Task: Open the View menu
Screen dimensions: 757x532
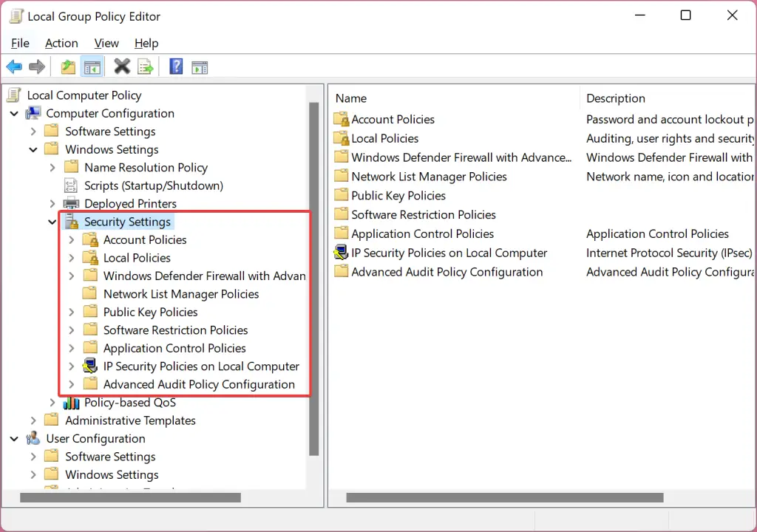Action: (x=106, y=43)
